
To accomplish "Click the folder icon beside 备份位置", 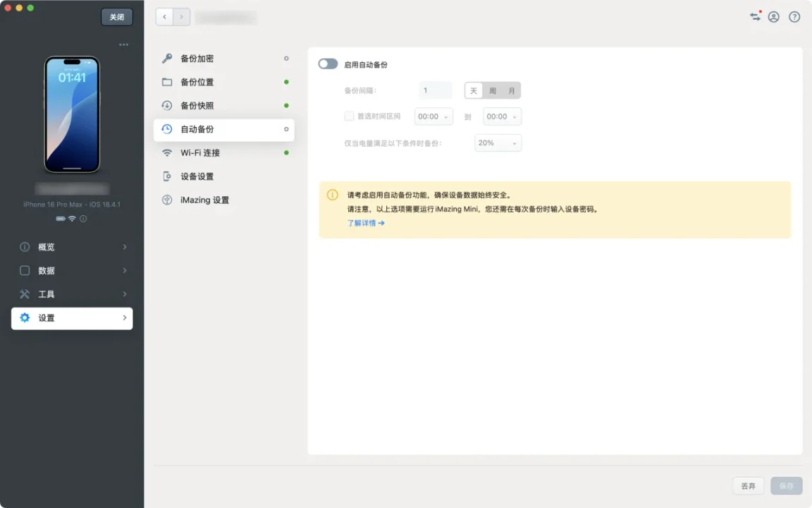I will point(167,82).
